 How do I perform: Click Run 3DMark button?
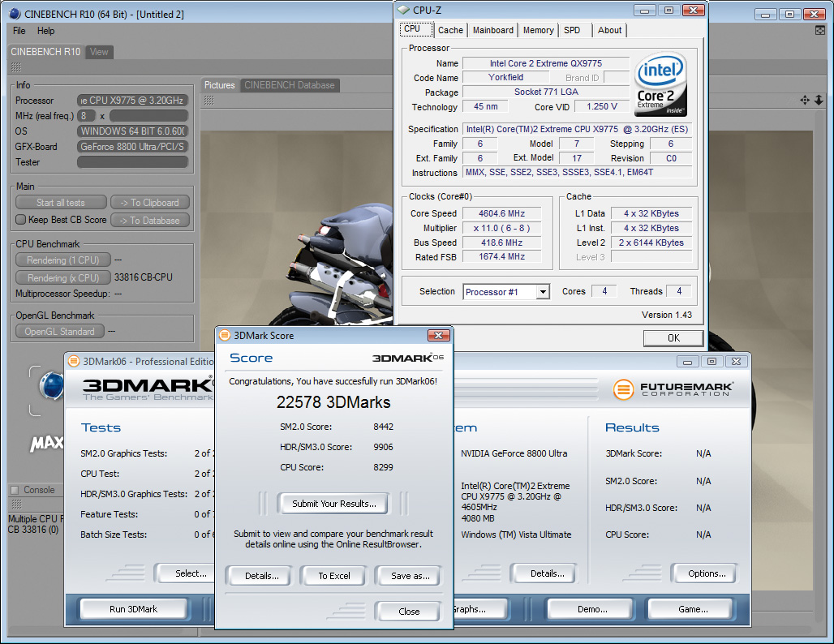coord(134,609)
